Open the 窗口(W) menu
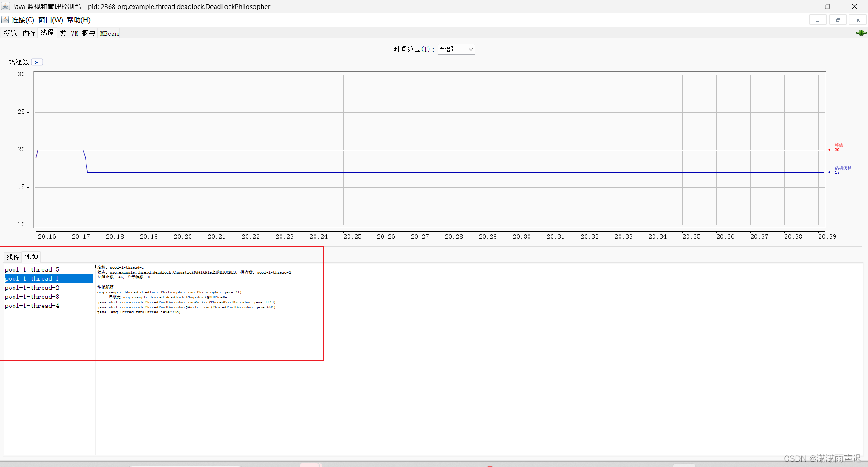Viewport: 868px width, 467px height. point(51,20)
